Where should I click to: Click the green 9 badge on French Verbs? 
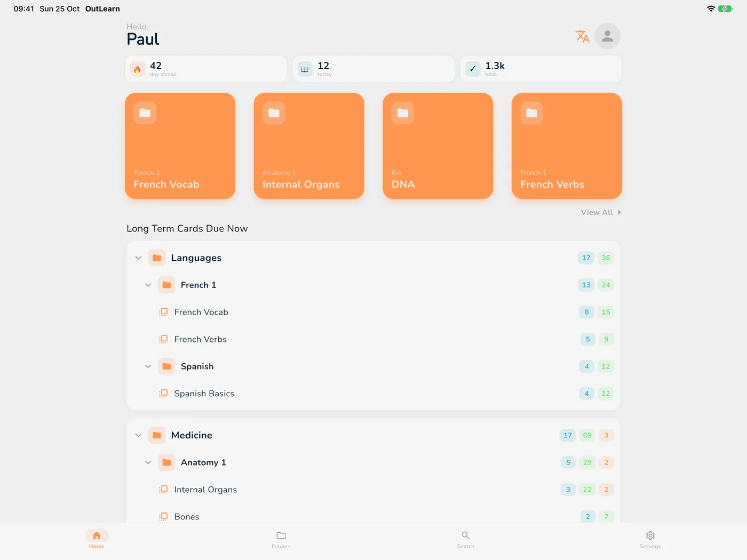(606, 339)
